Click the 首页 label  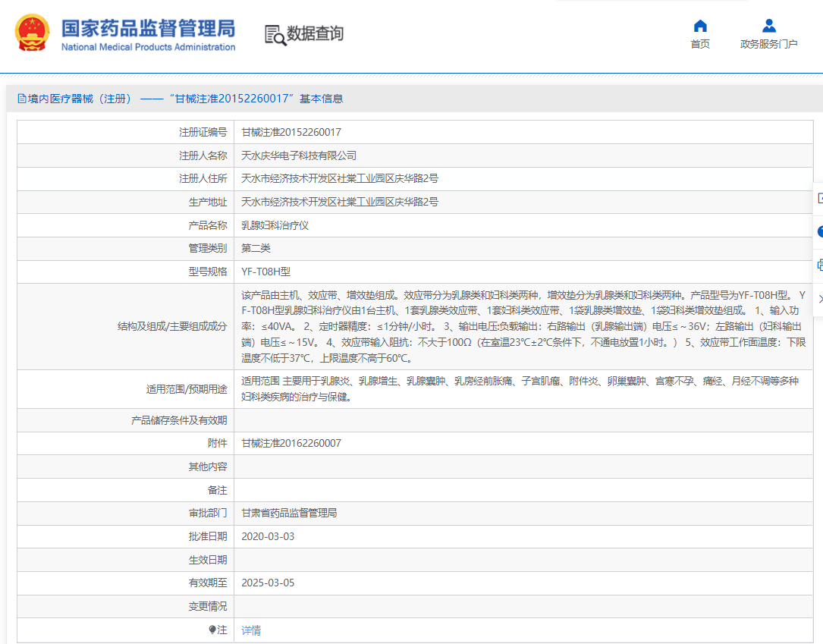click(700, 44)
